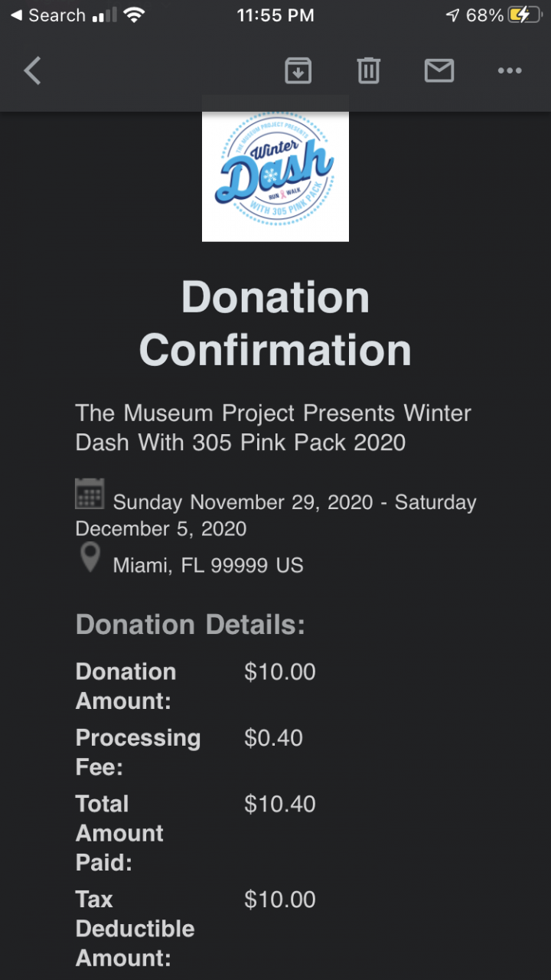Tap the calendar icon beside event dates
This screenshot has width=551, height=980.
[90, 494]
